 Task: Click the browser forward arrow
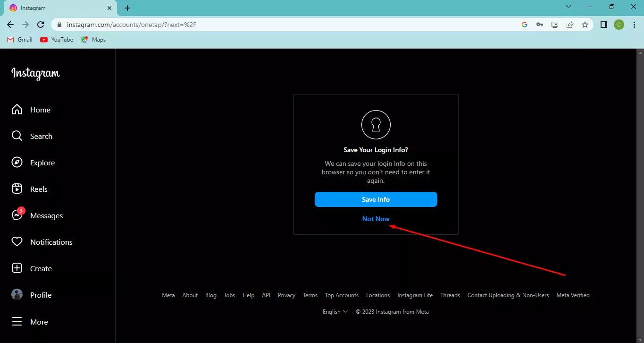[x=25, y=25]
